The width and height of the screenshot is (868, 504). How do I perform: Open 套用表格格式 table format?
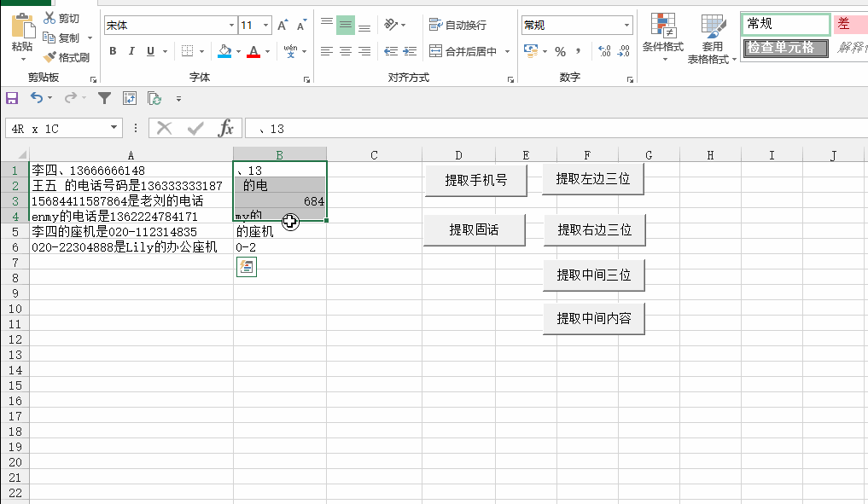[712, 38]
